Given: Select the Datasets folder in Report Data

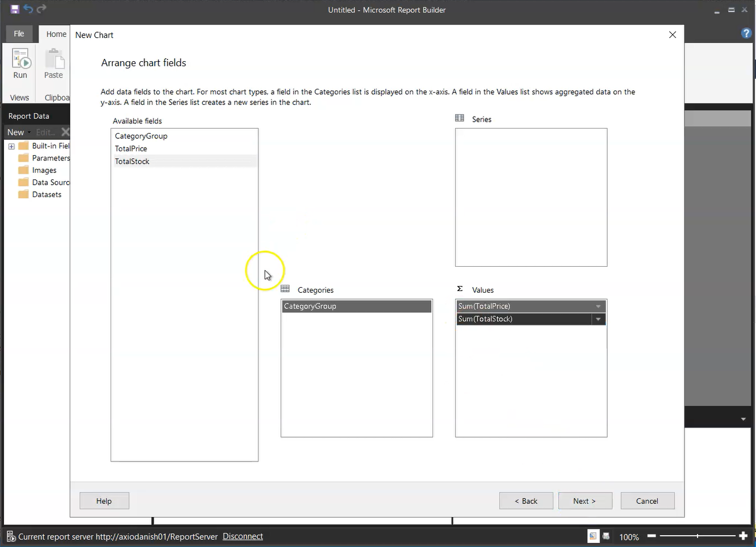Looking at the screenshot, I should click(46, 195).
